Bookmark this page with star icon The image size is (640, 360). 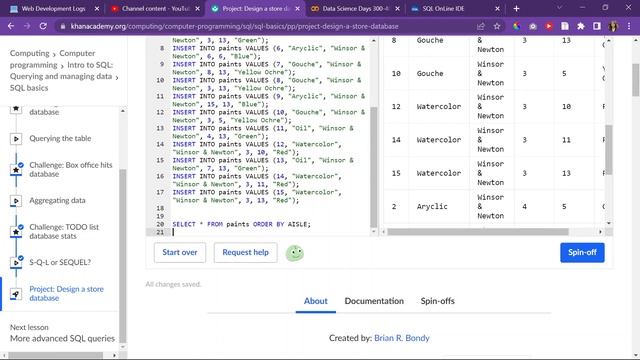point(497,26)
